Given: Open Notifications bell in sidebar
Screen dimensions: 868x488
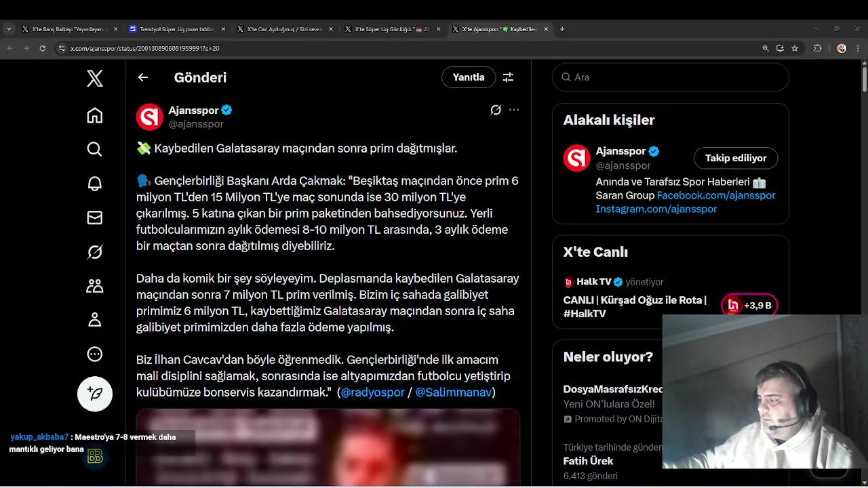Looking at the screenshot, I should (95, 184).
